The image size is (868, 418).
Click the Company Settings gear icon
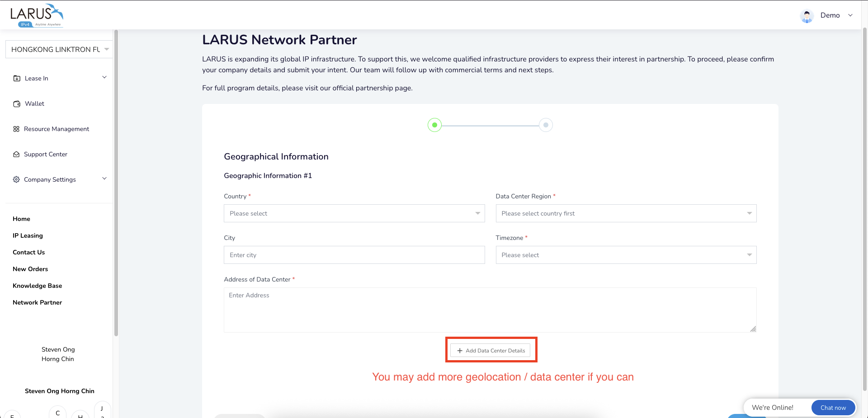[x=16, y=179]
